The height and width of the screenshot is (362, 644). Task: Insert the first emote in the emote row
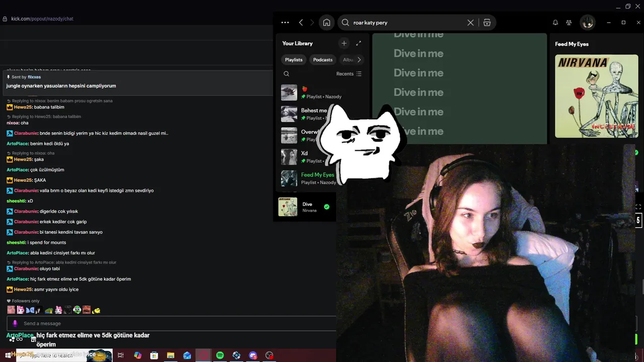click(x=11, y=310)
